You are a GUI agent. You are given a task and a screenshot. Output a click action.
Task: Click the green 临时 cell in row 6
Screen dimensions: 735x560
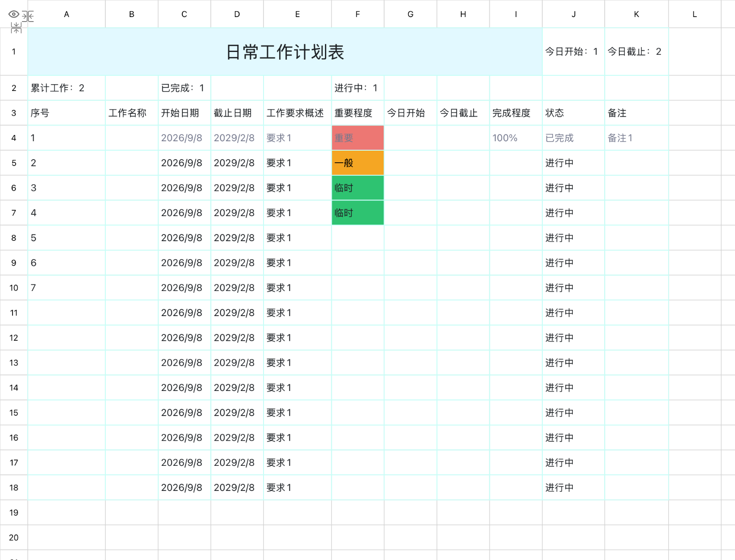358,188
